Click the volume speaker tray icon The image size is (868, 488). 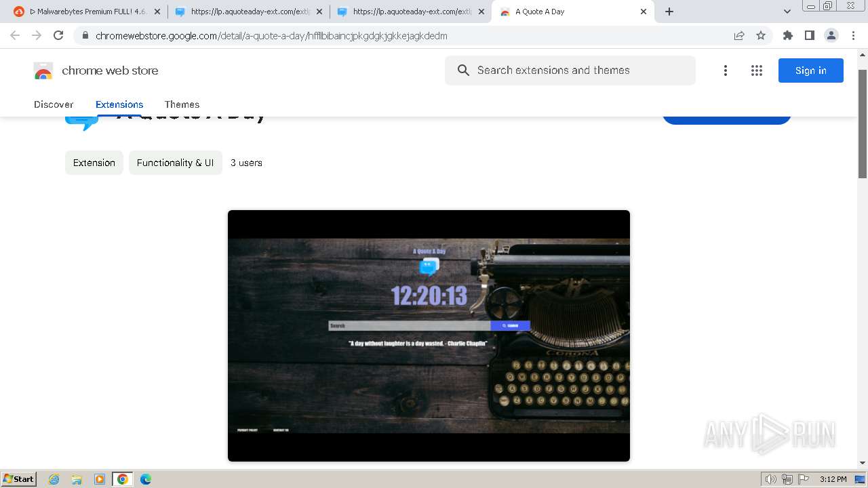pyautogui.click(x=771, y=479)
